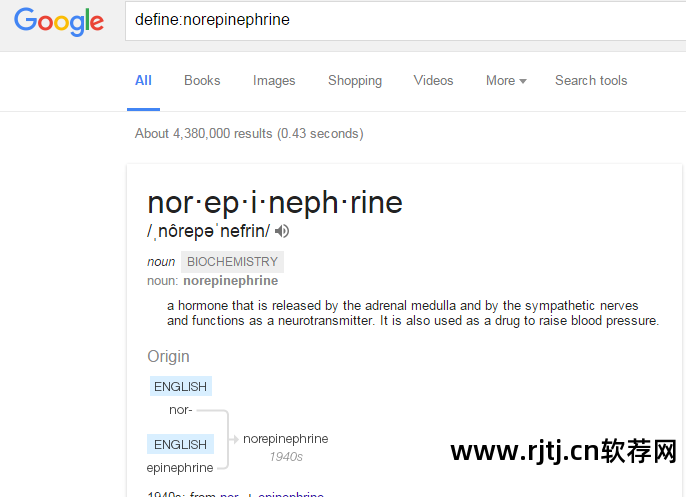Click the ENGLISH tag above epinephrine

tap(180, 444)
